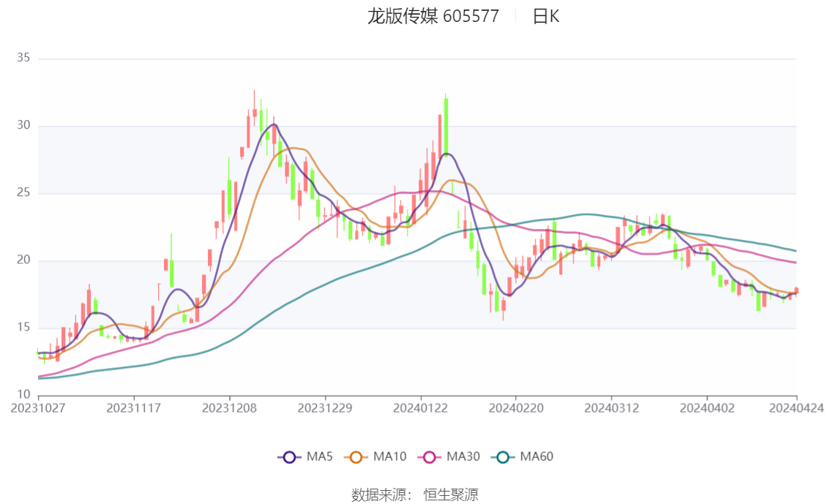The width and height of the screenshot is (830, 504).
Task: Click the 20 y-axis value label
Action: coord(23,260)
